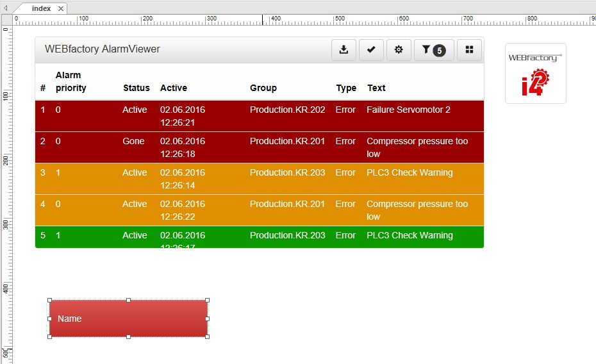Click the top-middle resize handle of Name widget
The width and height of the screenshot is (596, 364).
point(128,300)
